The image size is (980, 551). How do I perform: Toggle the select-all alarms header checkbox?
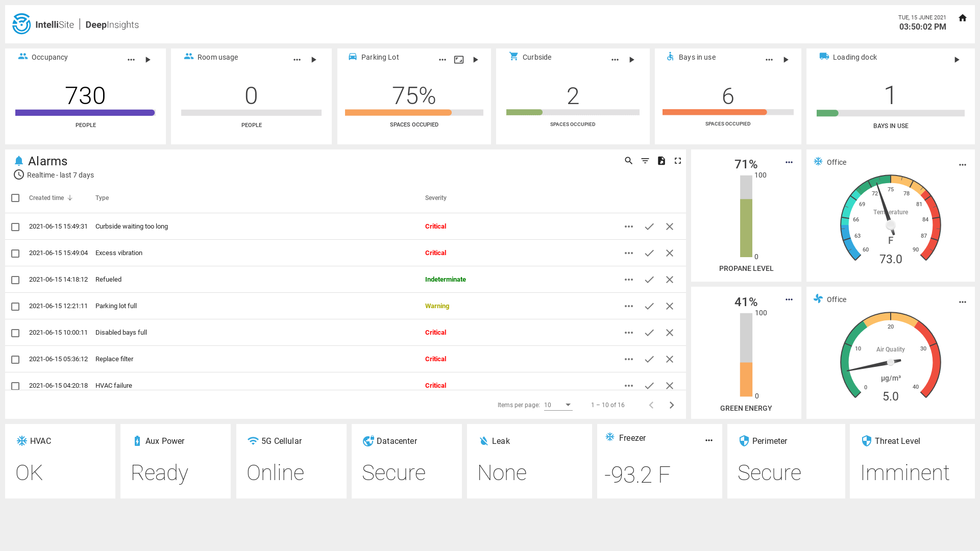[x=15, y=198]
